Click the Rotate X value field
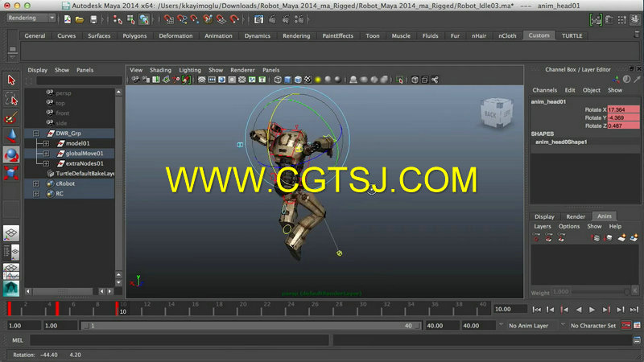644x362 pixels. (623, 109)
